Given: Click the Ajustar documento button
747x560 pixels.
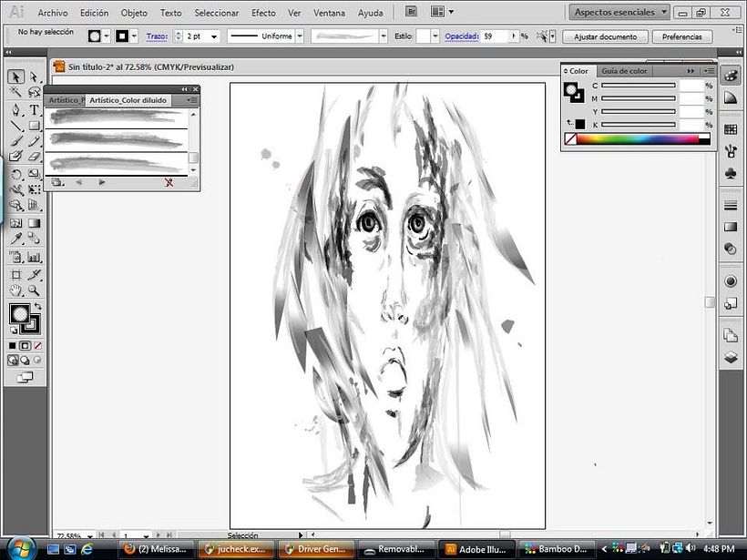Looking at the screenshot, I should pyautogui.click(x=605, y=36).
